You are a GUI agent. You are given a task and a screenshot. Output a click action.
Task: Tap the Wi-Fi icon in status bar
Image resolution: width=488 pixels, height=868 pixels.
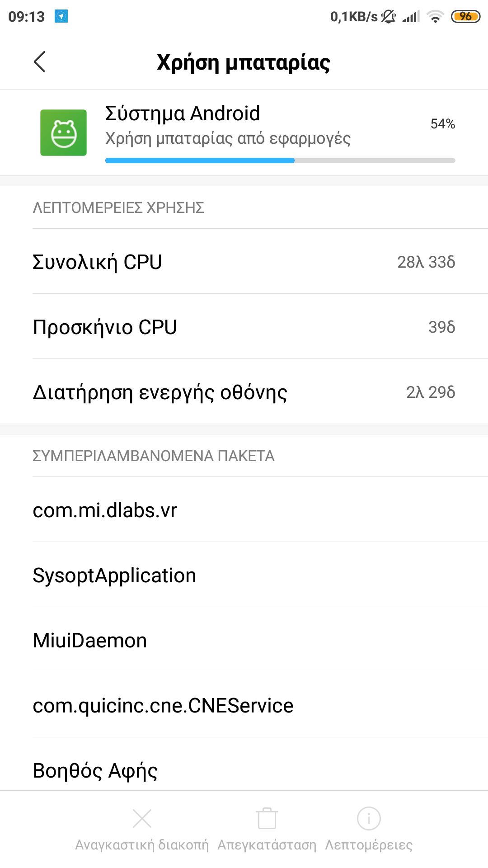click(435, 17)
